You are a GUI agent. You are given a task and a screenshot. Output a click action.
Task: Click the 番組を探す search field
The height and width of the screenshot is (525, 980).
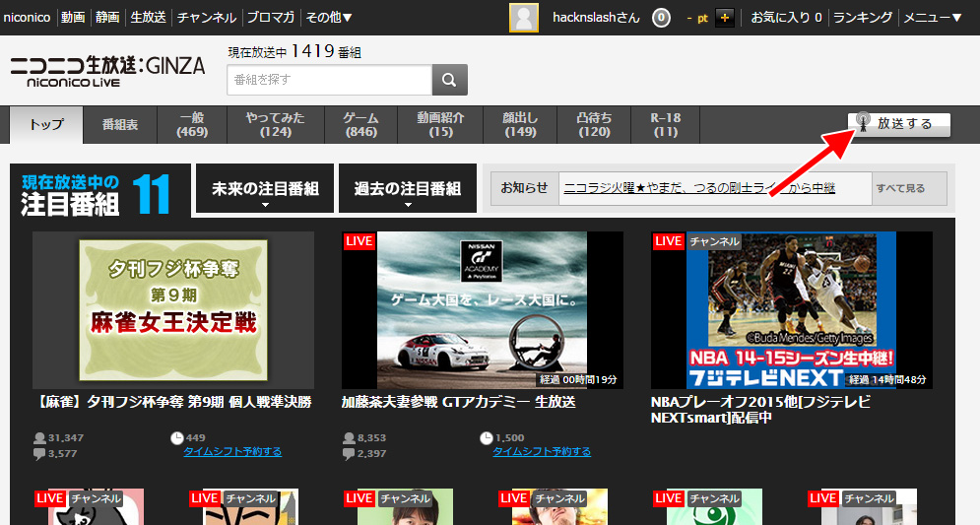pos(329,80)
